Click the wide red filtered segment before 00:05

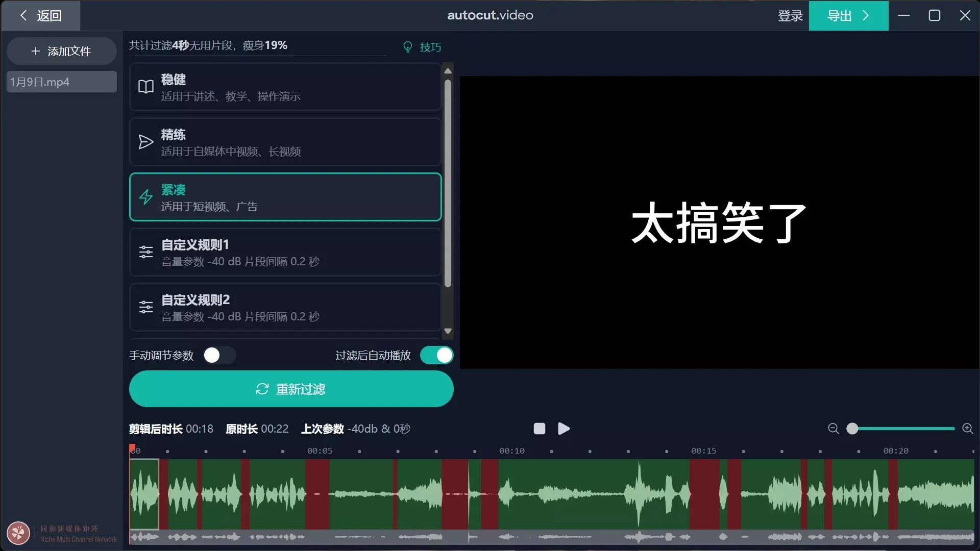[317, 494]
